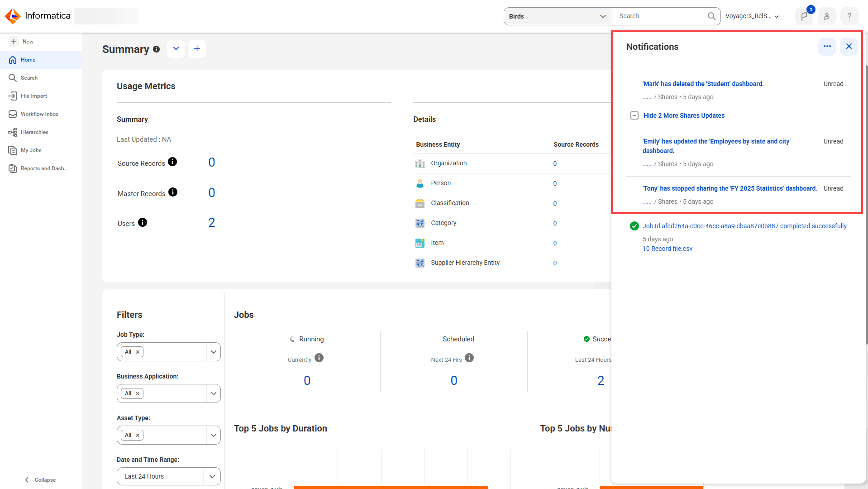Click the New plus icon in sidebar
This screenshot has width=868, height=489.
pyautogui.click(x=14, y=42)
